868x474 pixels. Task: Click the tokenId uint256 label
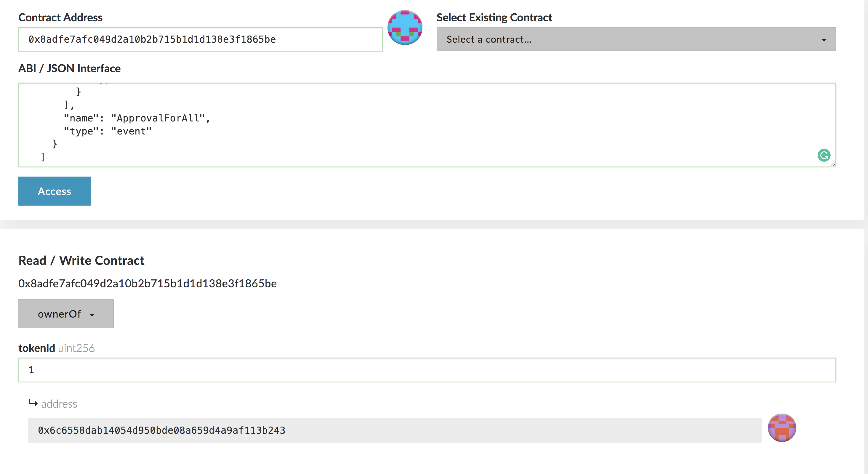[x=56, y=348]
